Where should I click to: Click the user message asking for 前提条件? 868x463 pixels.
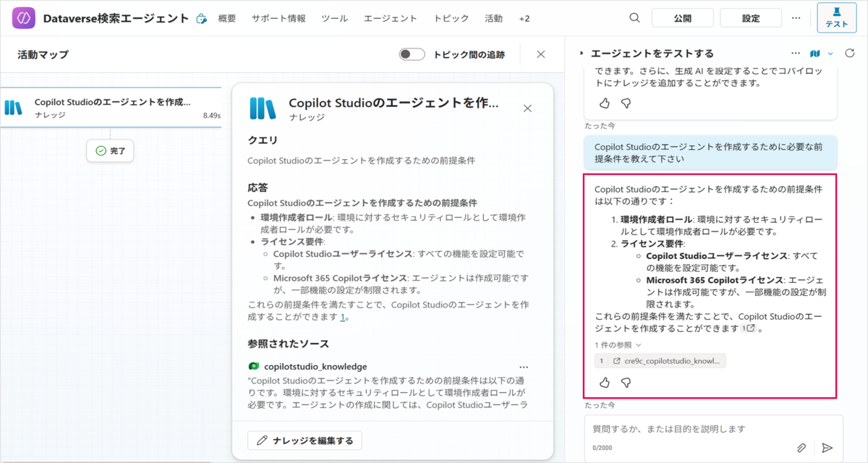click(x=710, y=152)
